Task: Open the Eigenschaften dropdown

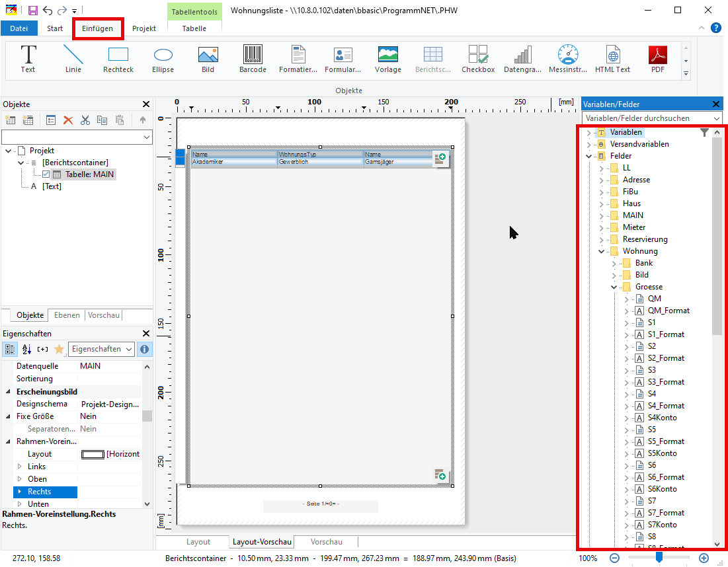Action: click(101, 349)
